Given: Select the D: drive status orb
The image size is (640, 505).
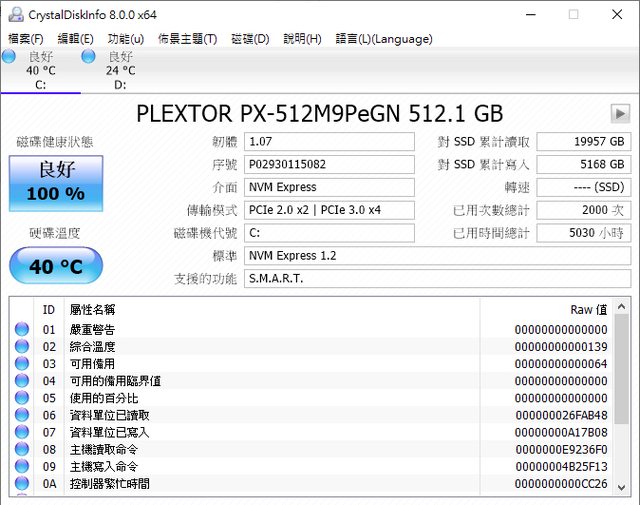Looking at the screenshot, I should (88, 57).
